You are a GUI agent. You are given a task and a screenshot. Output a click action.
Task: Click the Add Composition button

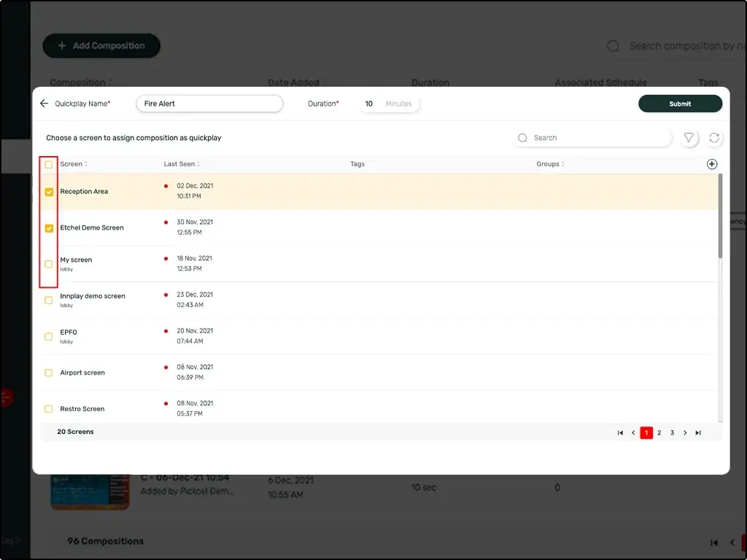pyautogui.click(x=101, y=45)
